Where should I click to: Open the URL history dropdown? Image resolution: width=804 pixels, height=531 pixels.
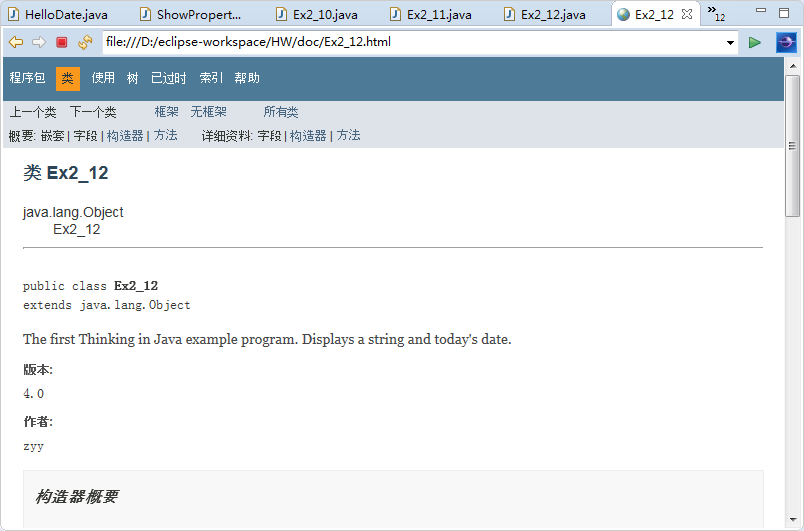click(x=730, y=43)
